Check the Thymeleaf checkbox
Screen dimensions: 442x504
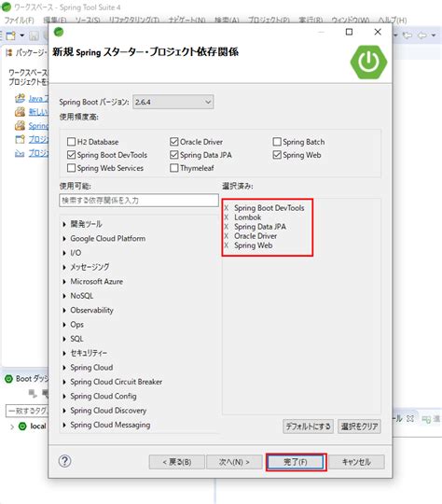click(174, 168)
